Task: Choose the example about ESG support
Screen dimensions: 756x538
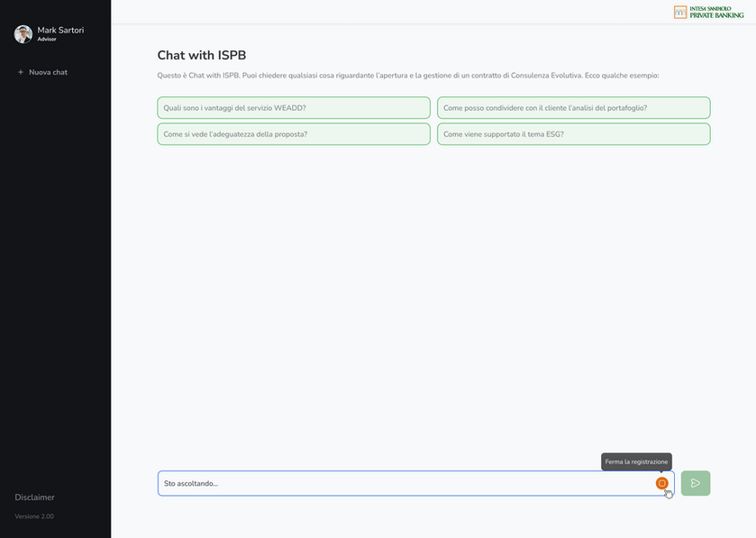Action: 574,134
